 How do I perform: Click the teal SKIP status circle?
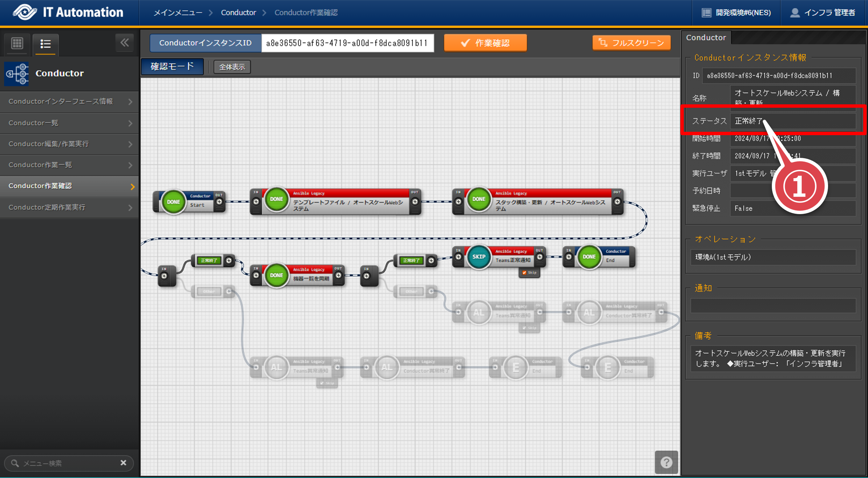tap(479, 257)
